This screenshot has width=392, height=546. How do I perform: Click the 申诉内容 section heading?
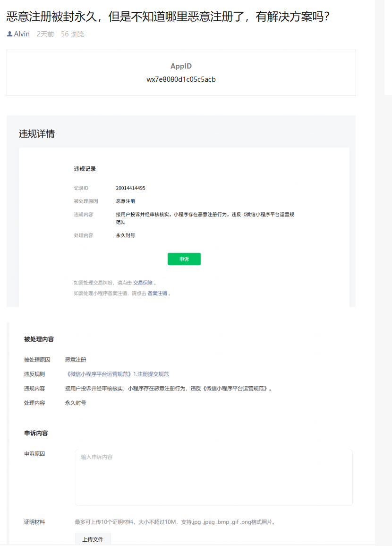(x=36, y=433)
